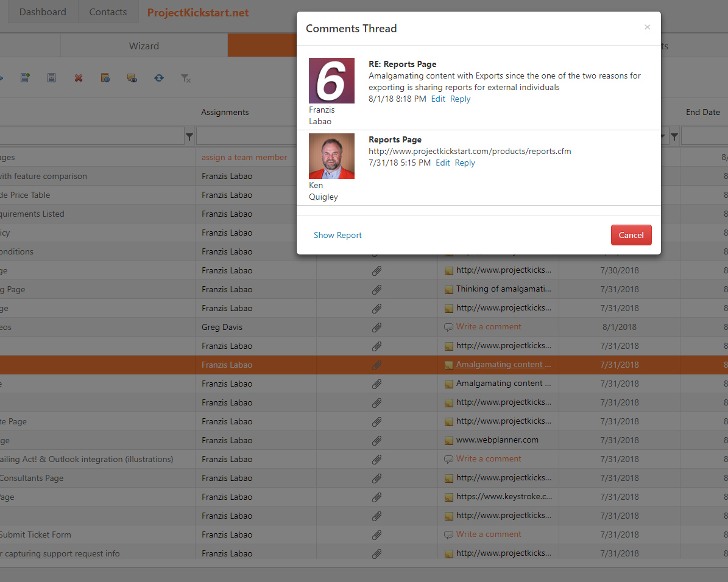Click 'r capturing support request info' task name

[x=60, y=553]
